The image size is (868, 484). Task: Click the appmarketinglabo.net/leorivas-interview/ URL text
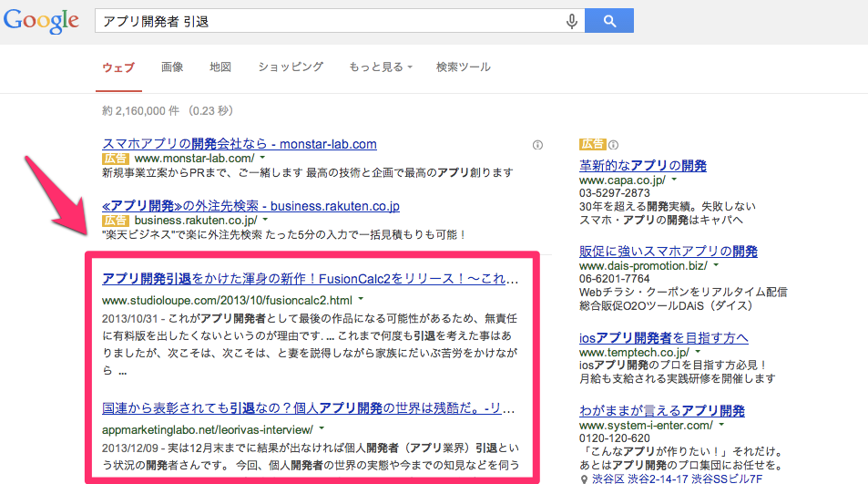click(x=208, y=429)
